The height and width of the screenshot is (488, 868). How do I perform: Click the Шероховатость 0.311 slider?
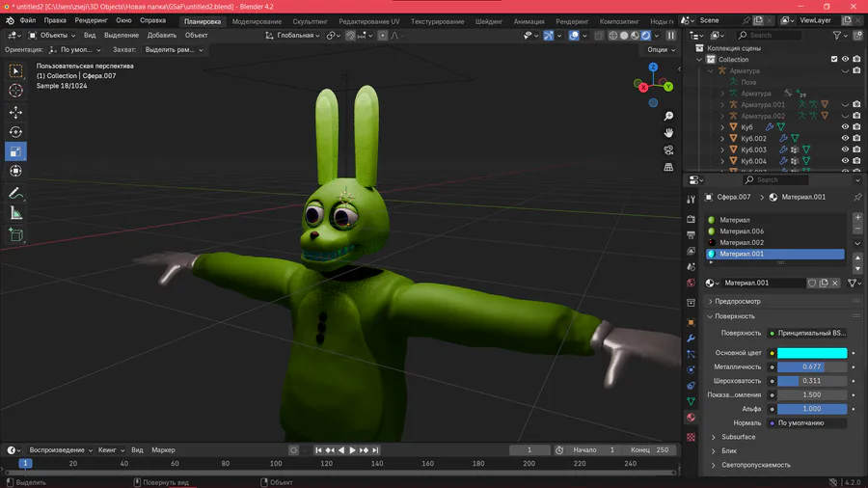pyautogui.click(x=811, y=381)
